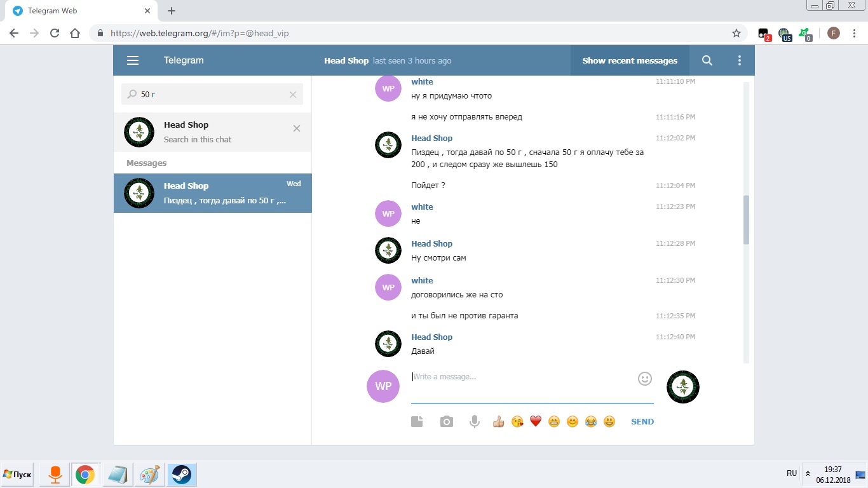Screen dimensions: 868x488
Task: Click the US globe extension icon
Action: pyautogui.click(x=785, y=34)
